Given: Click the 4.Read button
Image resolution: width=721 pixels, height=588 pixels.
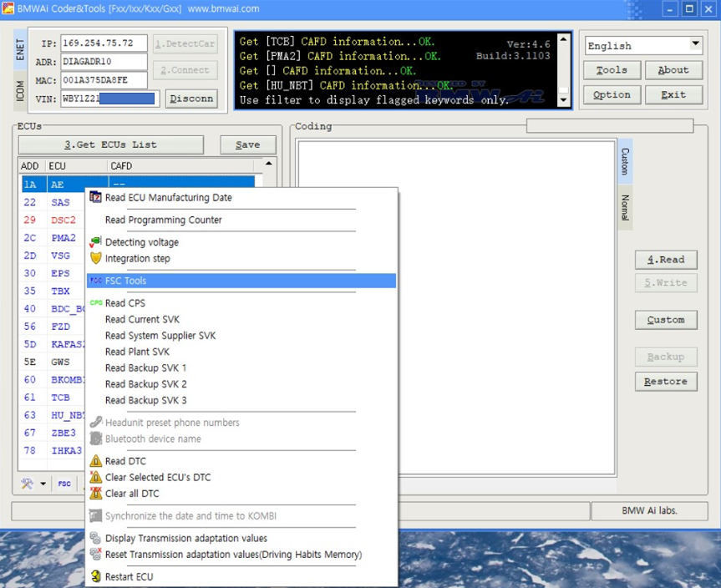Looking at the screenshot, I should tap(666, 259).
